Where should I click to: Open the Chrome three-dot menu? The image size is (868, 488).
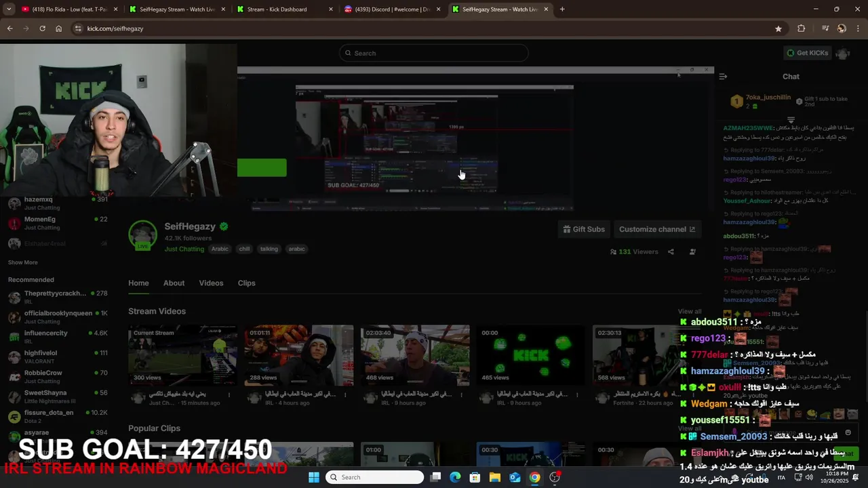point(858,28)
